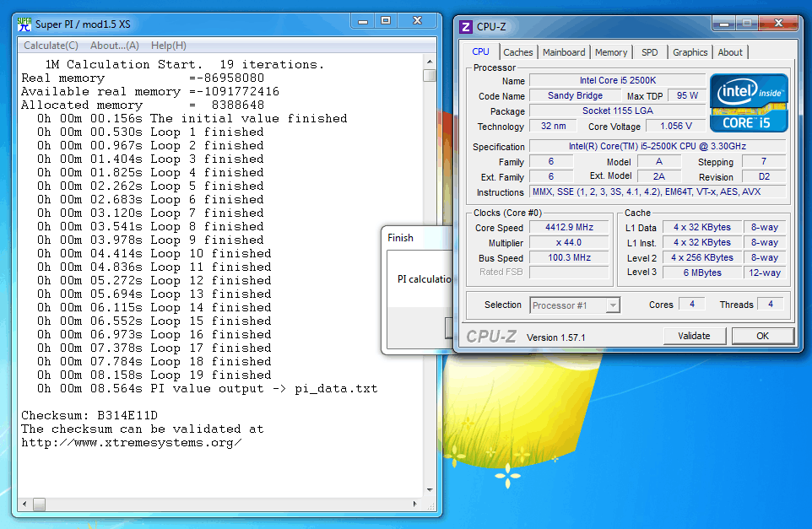
Task: Open the Calculate(C) menu in Super PI
Action: tap(51, 46)
